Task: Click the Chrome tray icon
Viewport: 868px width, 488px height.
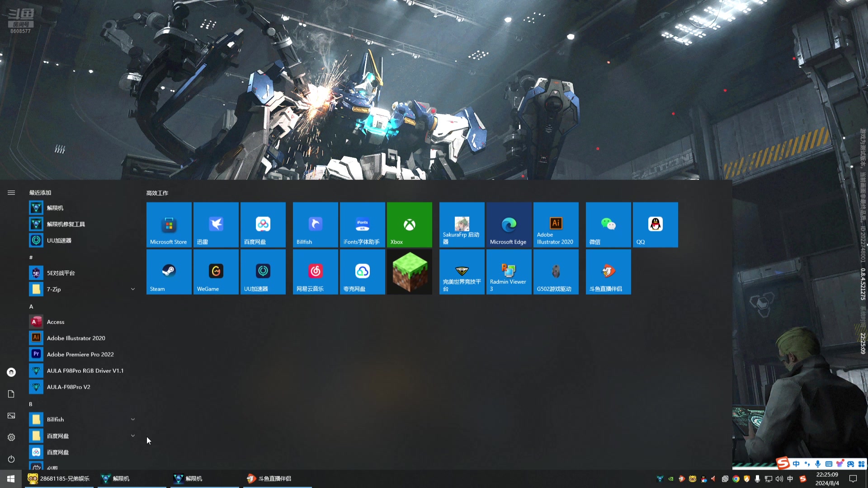Action: (736, 479)
